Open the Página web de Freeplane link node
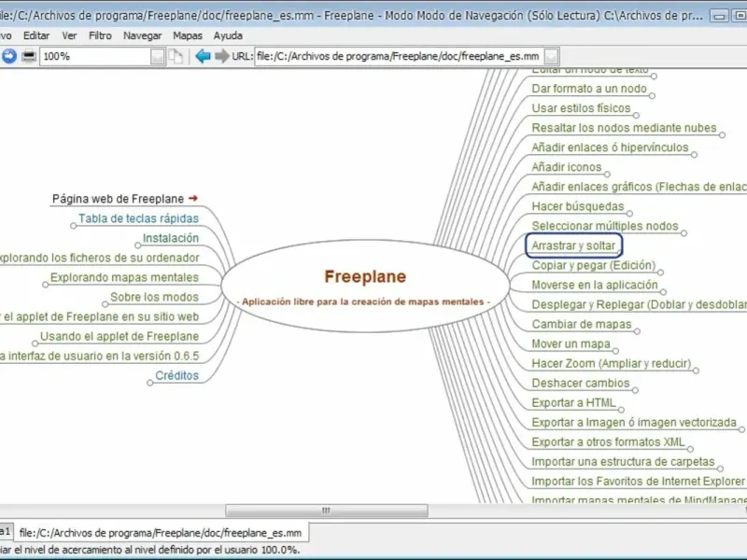 pos(118,199)
